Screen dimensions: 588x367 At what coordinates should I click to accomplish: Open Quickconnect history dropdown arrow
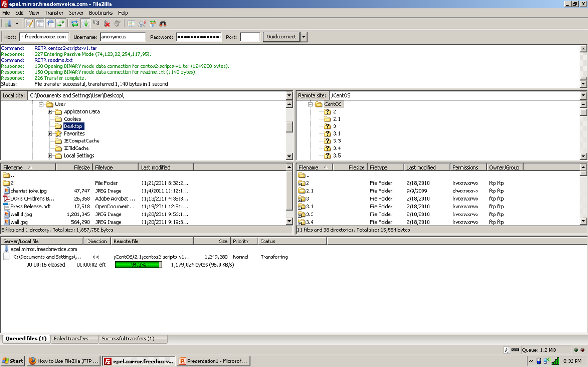tap(304, 37)
